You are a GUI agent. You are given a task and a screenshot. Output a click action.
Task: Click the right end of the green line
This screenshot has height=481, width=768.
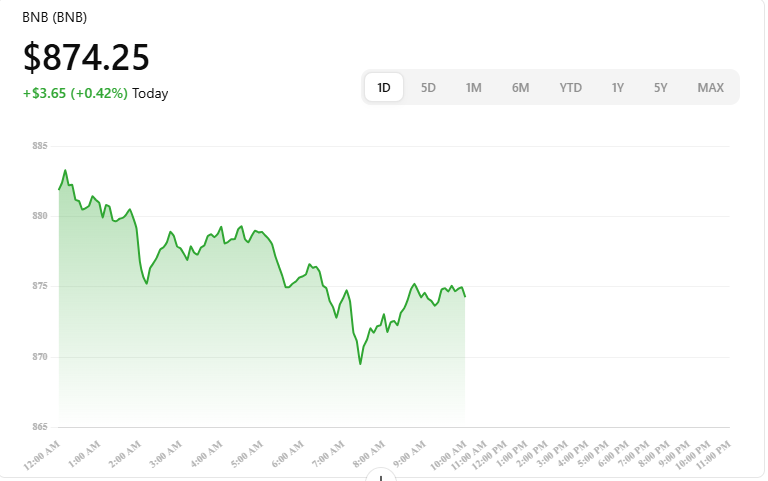tap(465, 296)
